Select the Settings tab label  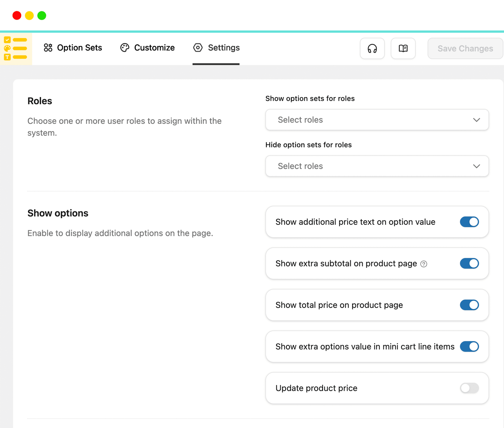tap(224, 48)
